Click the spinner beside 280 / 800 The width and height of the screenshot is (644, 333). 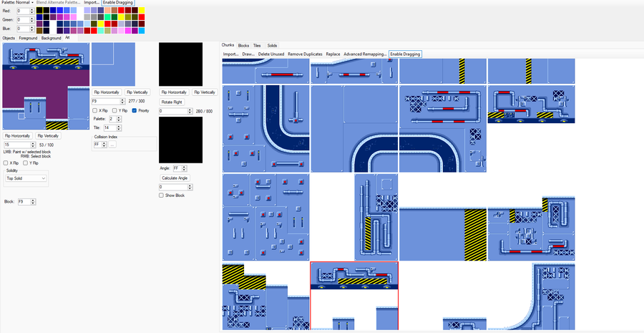click(x=190, y=111)
